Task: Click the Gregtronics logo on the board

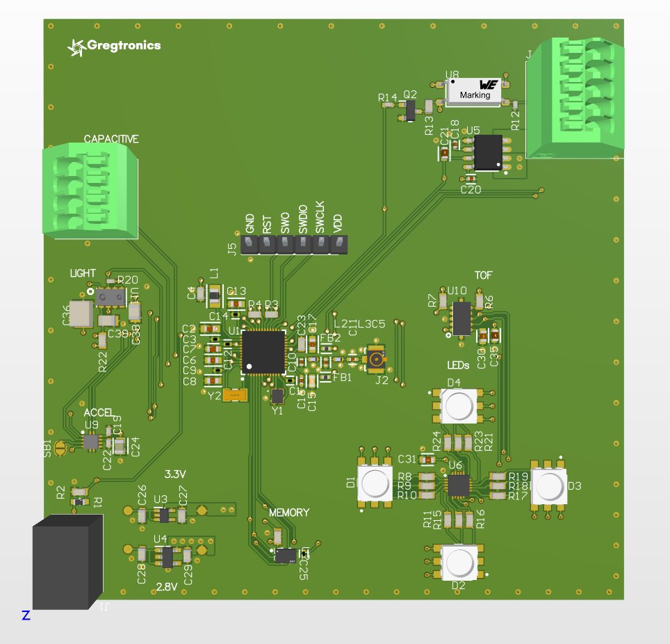Action: 114,46
